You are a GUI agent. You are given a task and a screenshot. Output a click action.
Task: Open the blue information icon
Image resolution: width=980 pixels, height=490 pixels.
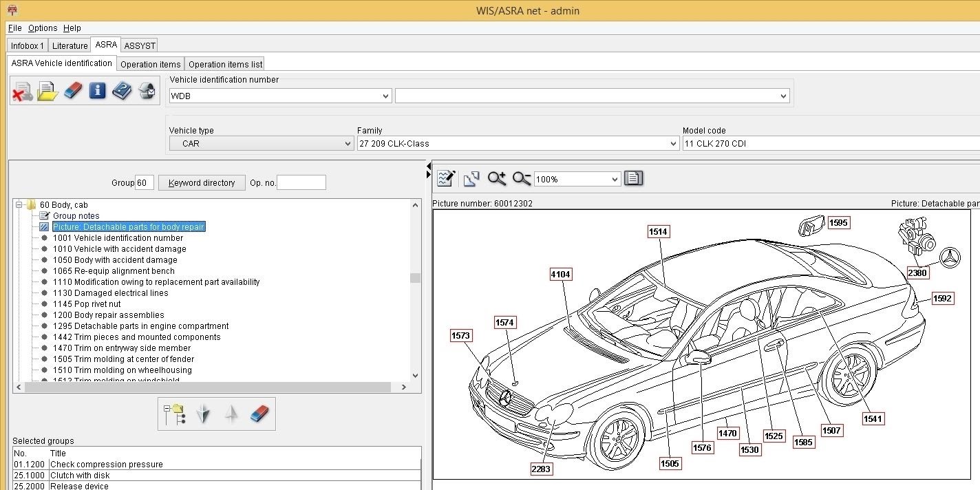click(98, 91)
